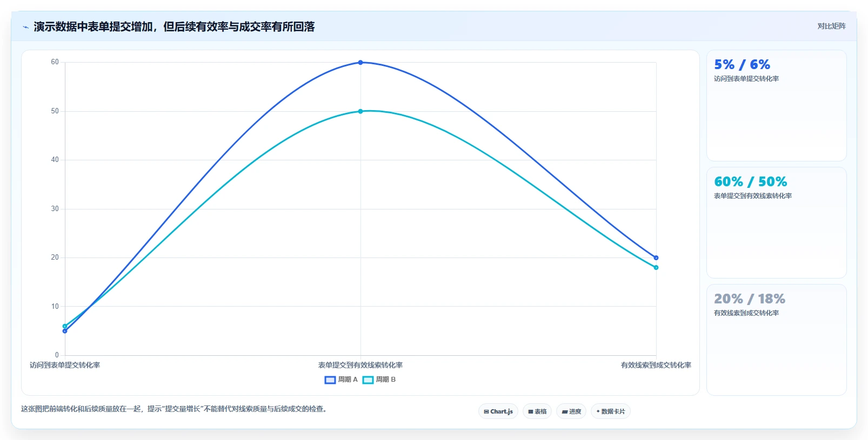Screen dimensions: 868x440
Task: Click the 有效线索到成交转化率 axis label
Action: pyautogui.click(x=656, y=365)
